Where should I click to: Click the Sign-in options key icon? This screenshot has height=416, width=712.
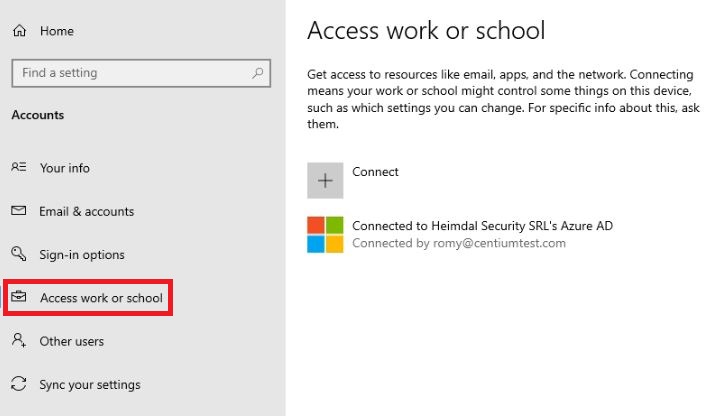coord(19,253)
